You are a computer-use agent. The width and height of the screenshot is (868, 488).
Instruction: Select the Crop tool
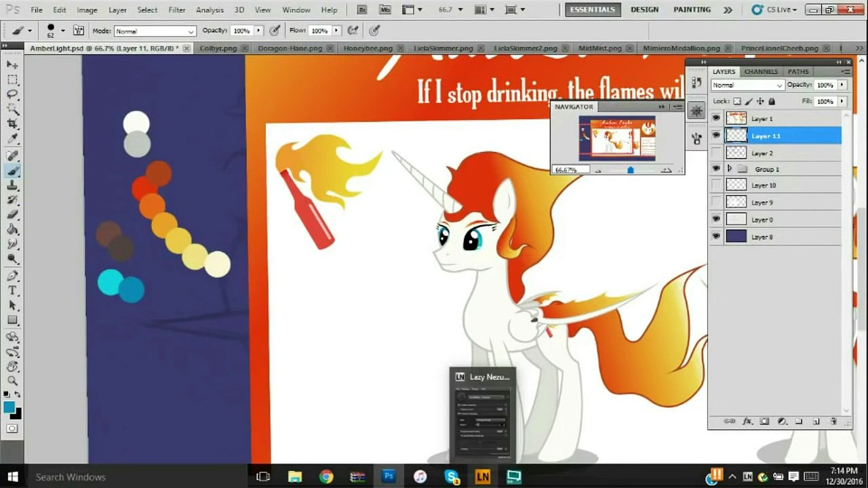pos(12,123)
